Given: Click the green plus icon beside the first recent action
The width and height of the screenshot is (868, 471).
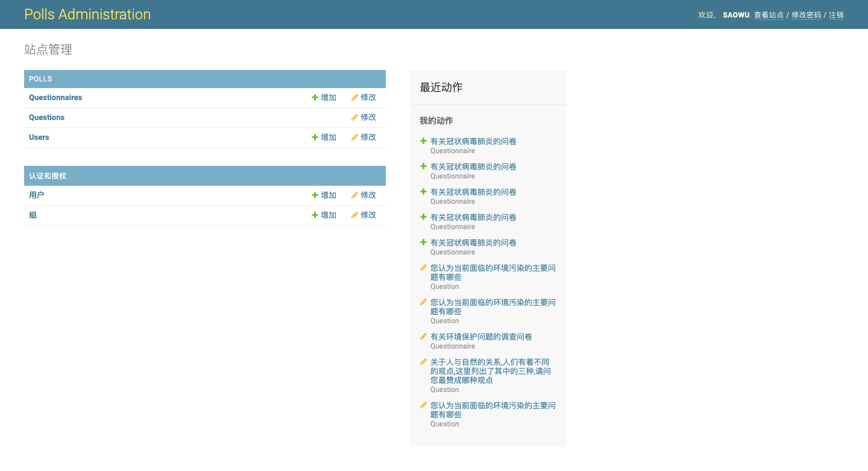Looking at the screenshot, I should 423,141.
